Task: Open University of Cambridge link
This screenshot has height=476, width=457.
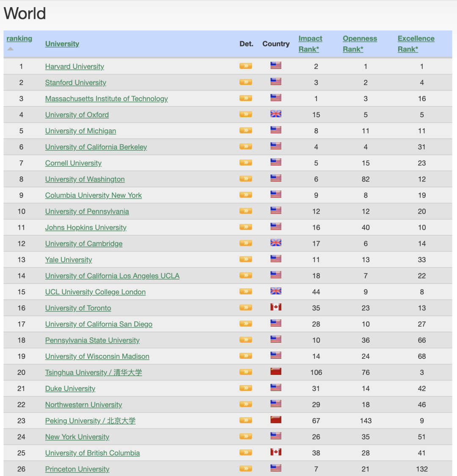Action: pos(84,243)
